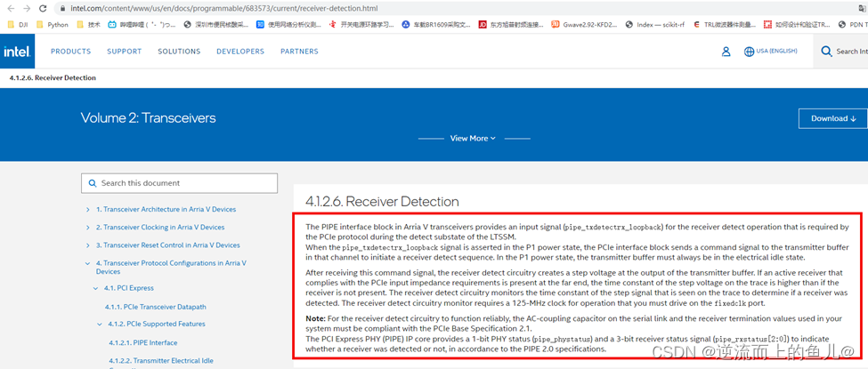
Task: Open the 车载BR1609 bookmark
Action: click(x=436, y=24)
